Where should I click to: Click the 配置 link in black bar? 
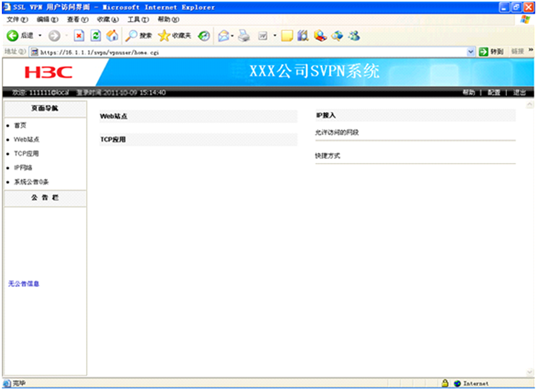click(494, 92)
